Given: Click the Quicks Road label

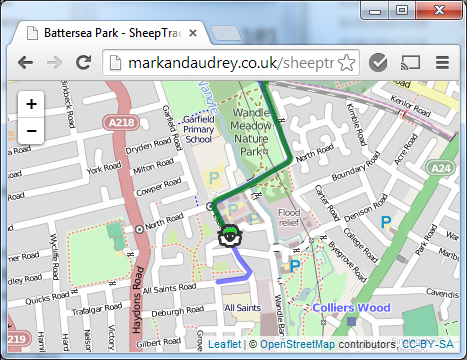Looking at the screenshot, I should tap(47, 298).
